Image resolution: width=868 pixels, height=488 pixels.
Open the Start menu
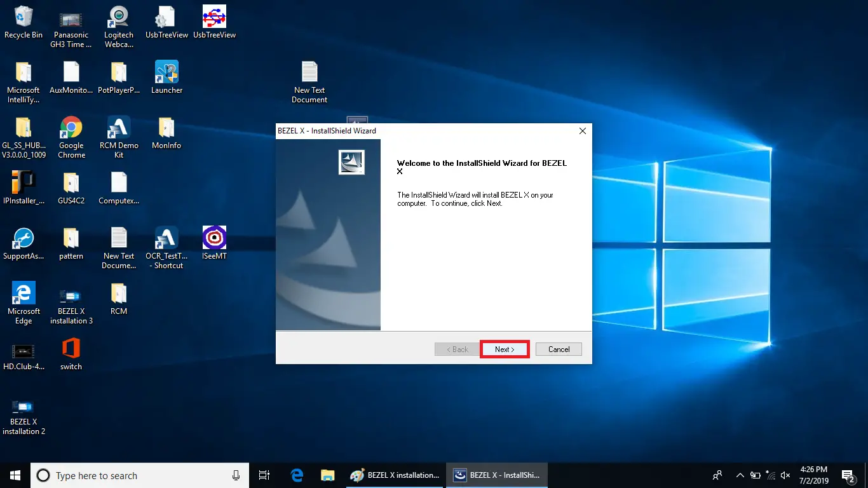14,475
